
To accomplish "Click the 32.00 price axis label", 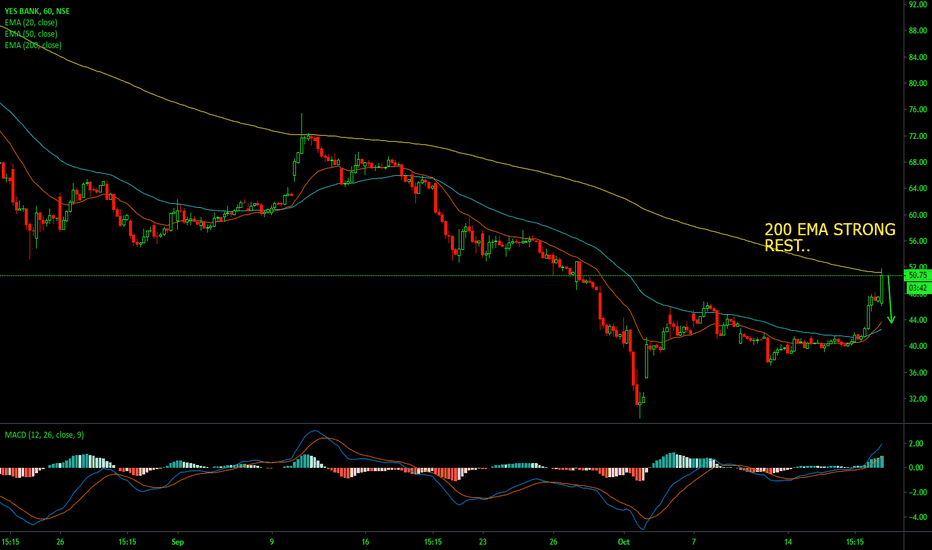I will 918,399.
